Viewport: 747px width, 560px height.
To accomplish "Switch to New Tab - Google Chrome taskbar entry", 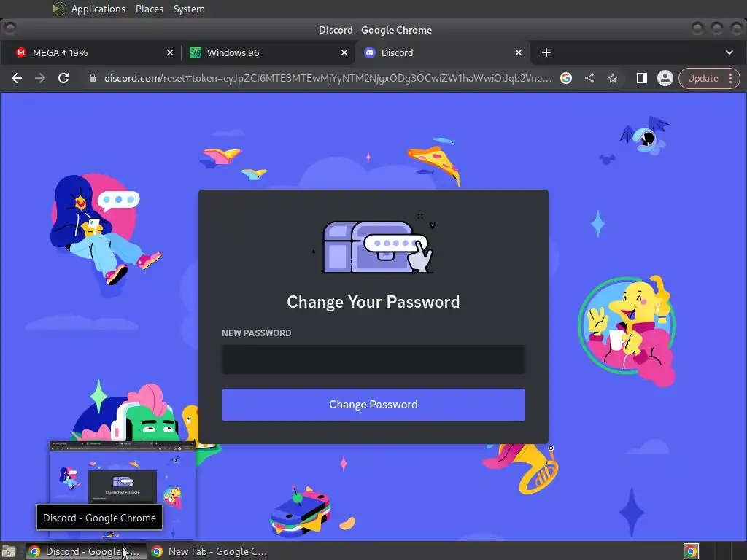I will (209, 551).
